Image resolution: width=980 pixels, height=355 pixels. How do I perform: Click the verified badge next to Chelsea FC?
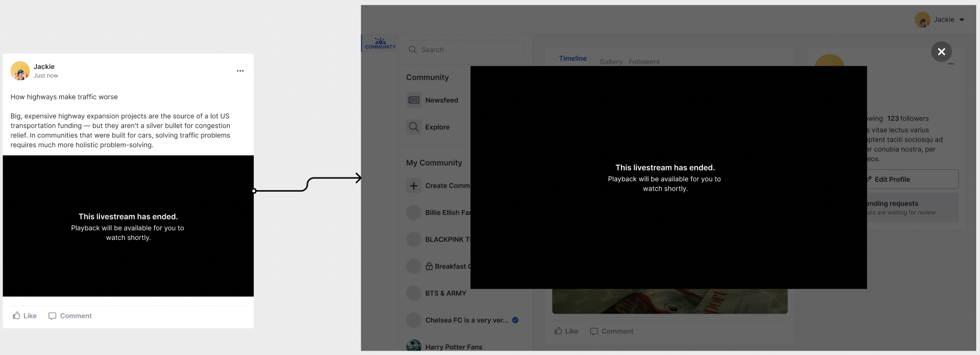(x=515, y=320)
